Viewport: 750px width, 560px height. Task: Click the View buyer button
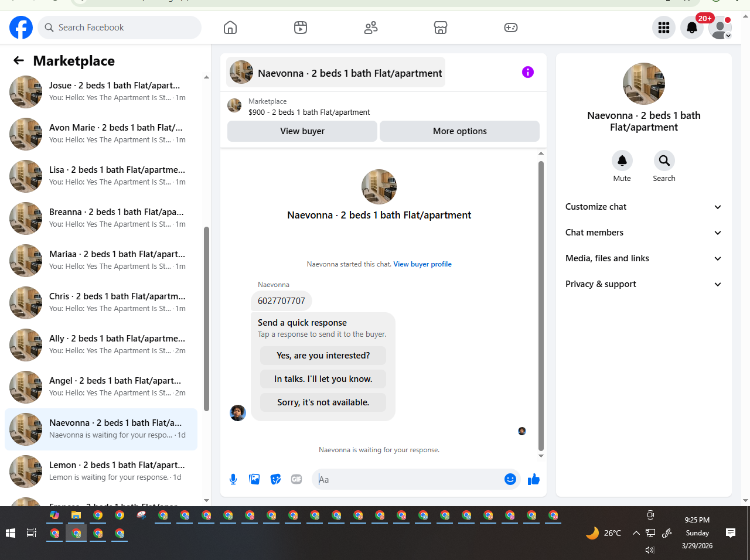(302, 131)
